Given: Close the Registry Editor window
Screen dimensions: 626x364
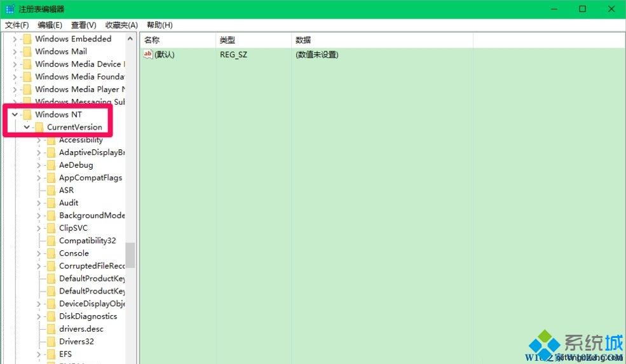Looking at the screenshot, I should pyautogui.click(x=611, y=9).
